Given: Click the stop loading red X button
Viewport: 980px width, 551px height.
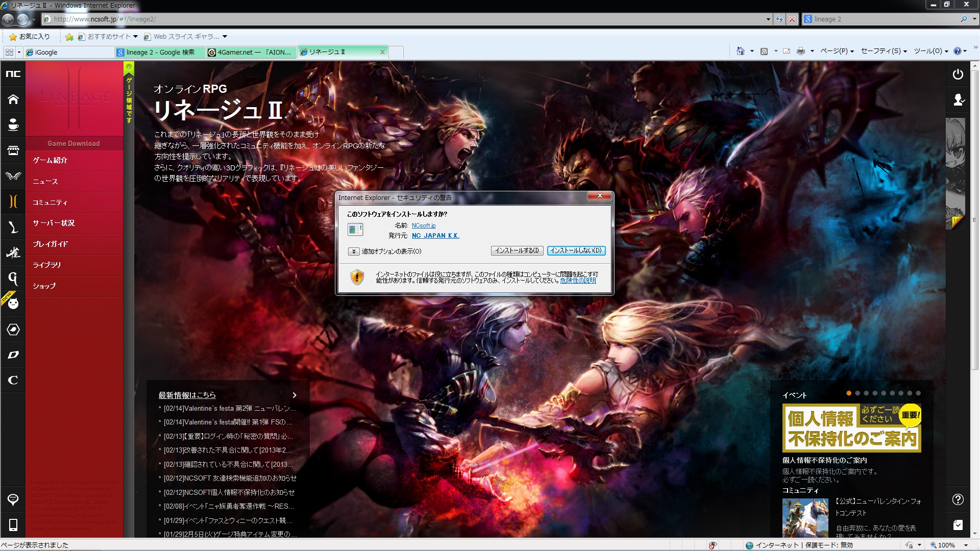Looking at the screenshot, I should (792, 19).
